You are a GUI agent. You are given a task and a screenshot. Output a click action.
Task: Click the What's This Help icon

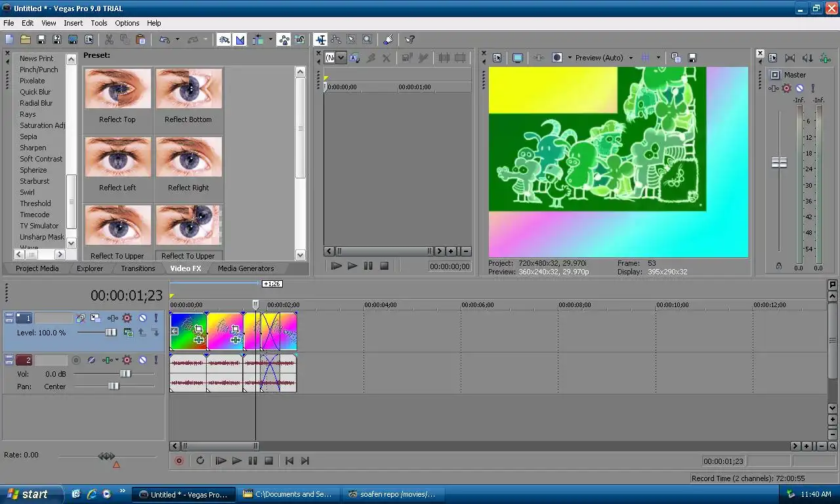(409, 39)
